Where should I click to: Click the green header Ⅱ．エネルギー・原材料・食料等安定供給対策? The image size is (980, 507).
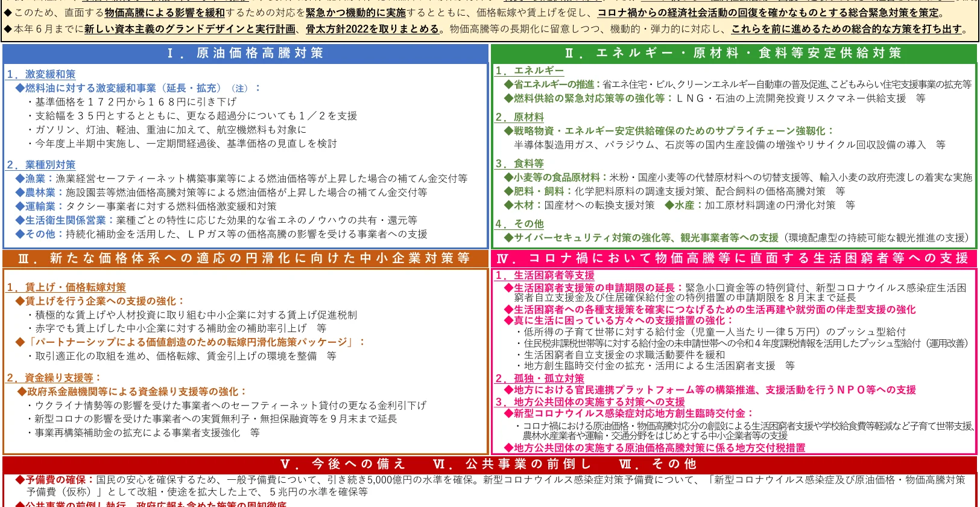coord(733,53)
